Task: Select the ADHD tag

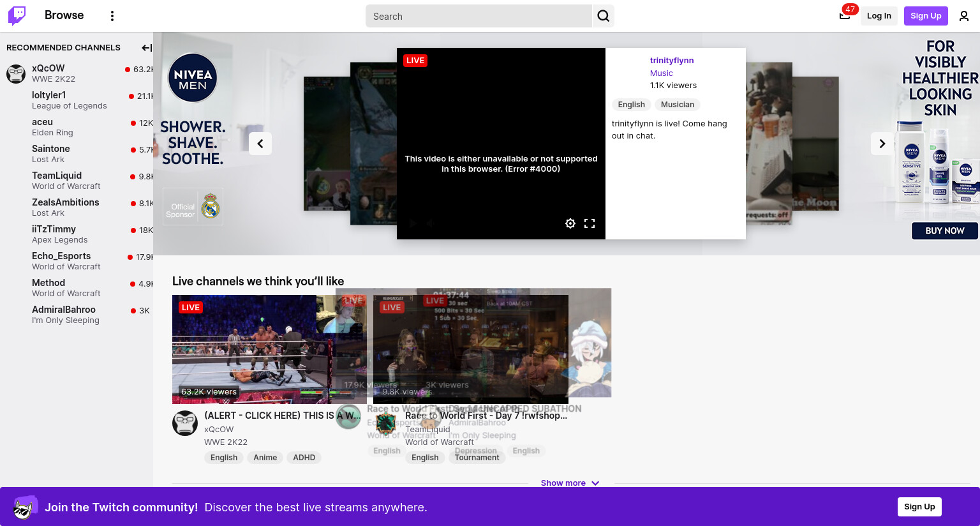Action: pos(304,458)
